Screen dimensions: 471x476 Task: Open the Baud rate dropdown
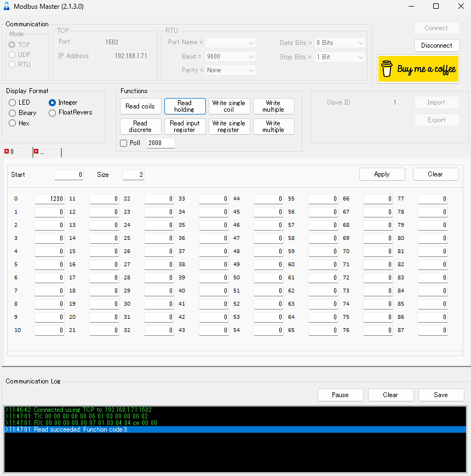[231, 56]
